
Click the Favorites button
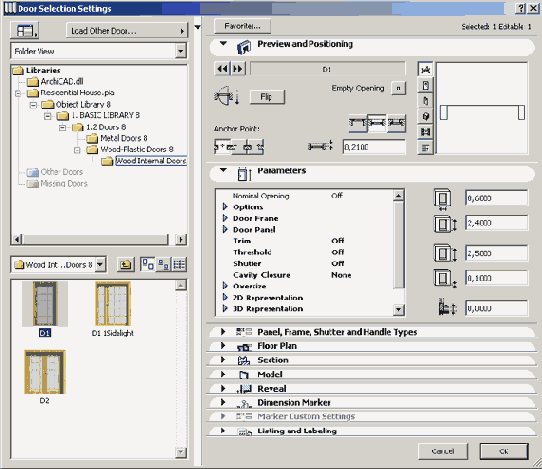point(242,26)
